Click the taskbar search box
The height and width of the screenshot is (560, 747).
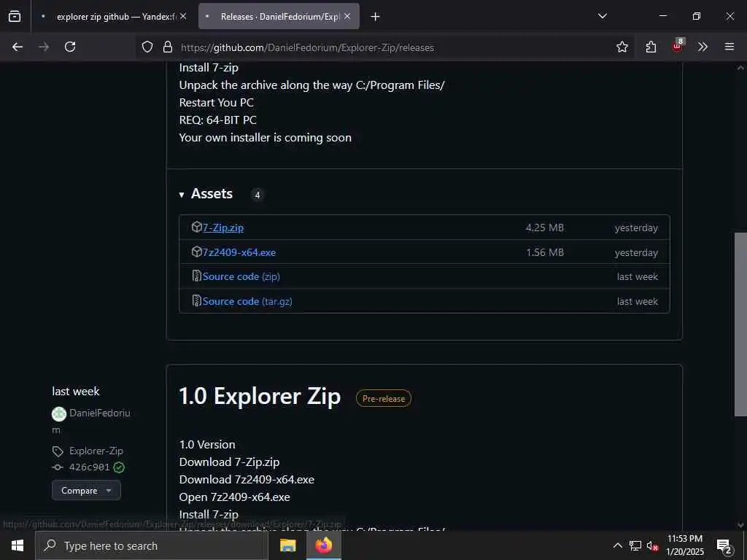[x=152, y=545]
